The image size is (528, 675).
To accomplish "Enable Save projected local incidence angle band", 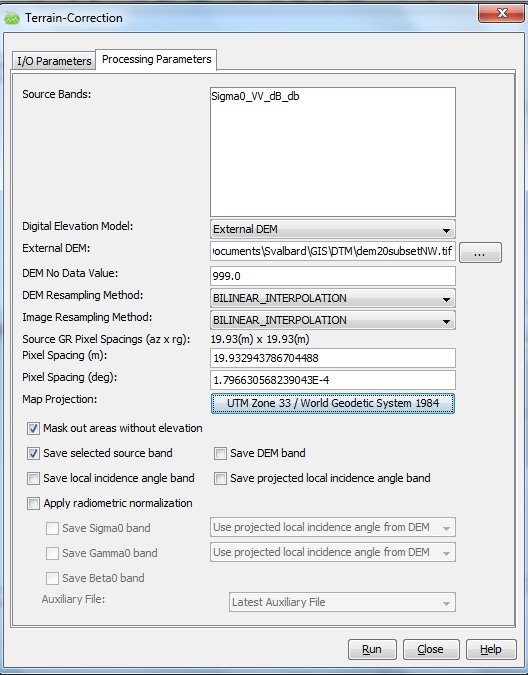I will click(x=220, y=478).
